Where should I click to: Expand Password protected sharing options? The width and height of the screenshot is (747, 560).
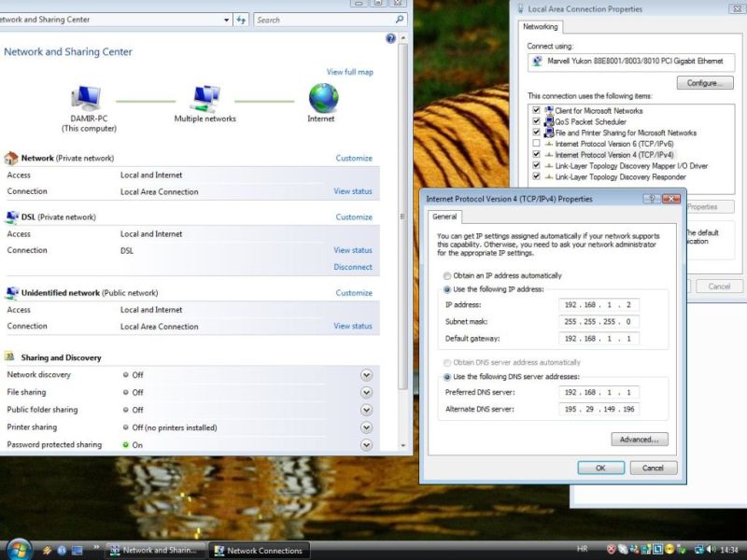[366, 445]
